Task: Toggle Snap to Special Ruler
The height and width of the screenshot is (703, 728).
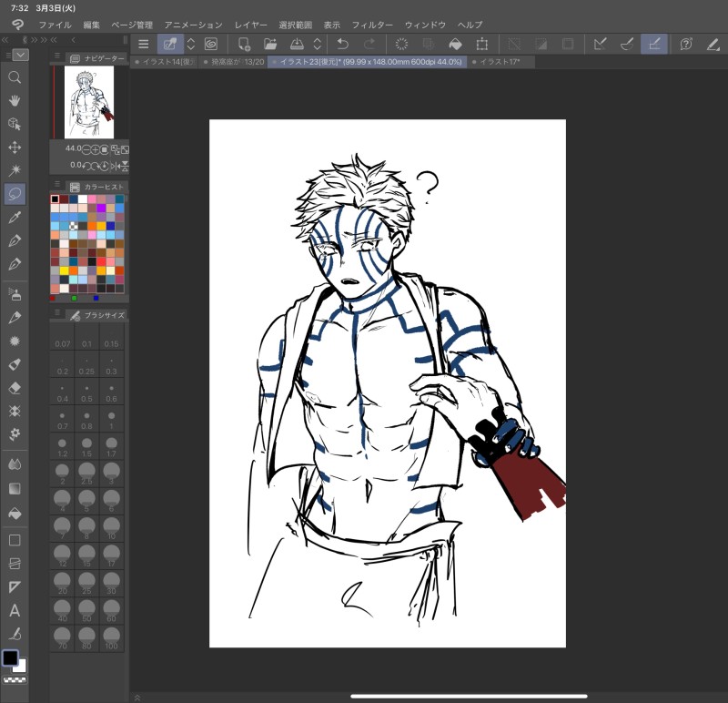Action: click(627, 44)
